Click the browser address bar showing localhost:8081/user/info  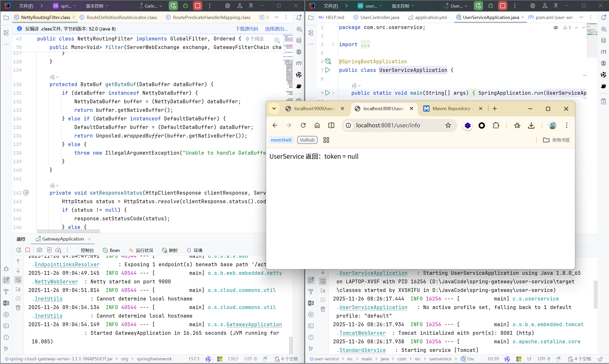coord(388,125)
